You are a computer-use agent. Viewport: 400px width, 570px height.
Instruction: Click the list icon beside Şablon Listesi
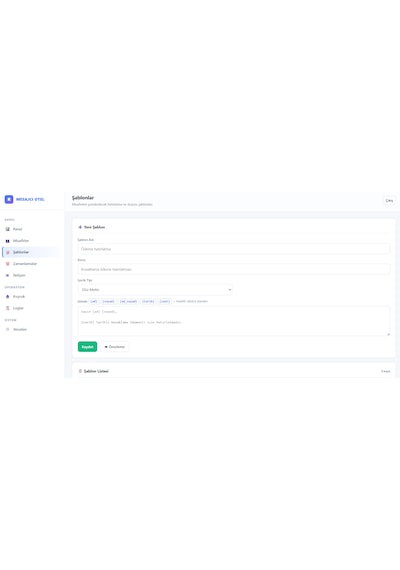tap(80, 371)
